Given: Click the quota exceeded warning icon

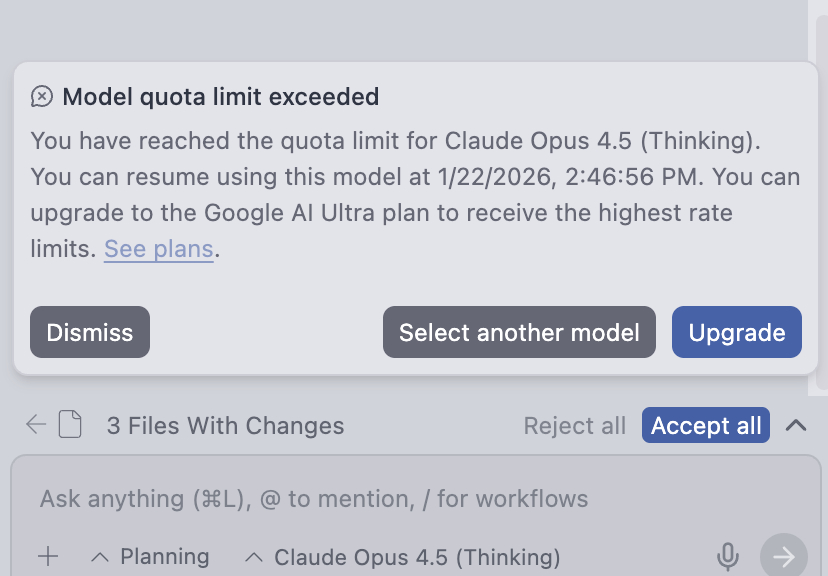Looking at the screenshot, I should (x=42, y=97).
